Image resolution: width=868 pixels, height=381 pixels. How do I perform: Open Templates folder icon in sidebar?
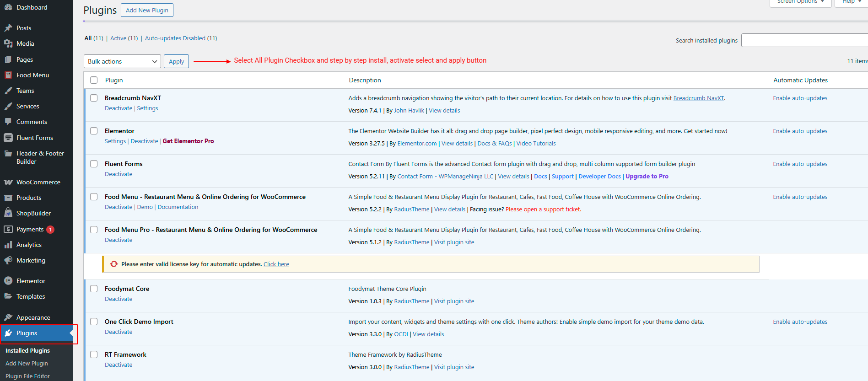(x=8, y=296)
